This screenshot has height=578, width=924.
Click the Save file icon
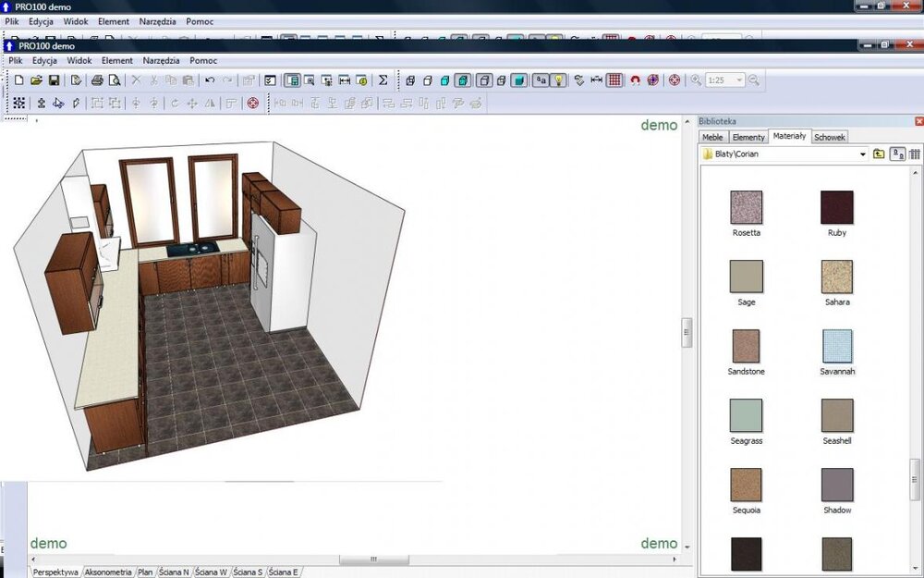pyautogui.click(x=54, y=80)
